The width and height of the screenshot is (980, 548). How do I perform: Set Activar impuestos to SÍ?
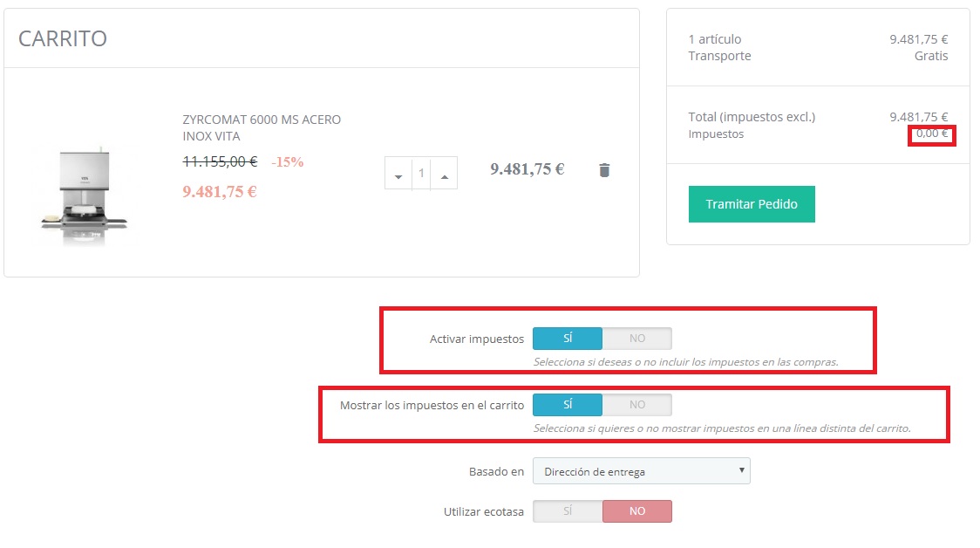click(568, 339)
